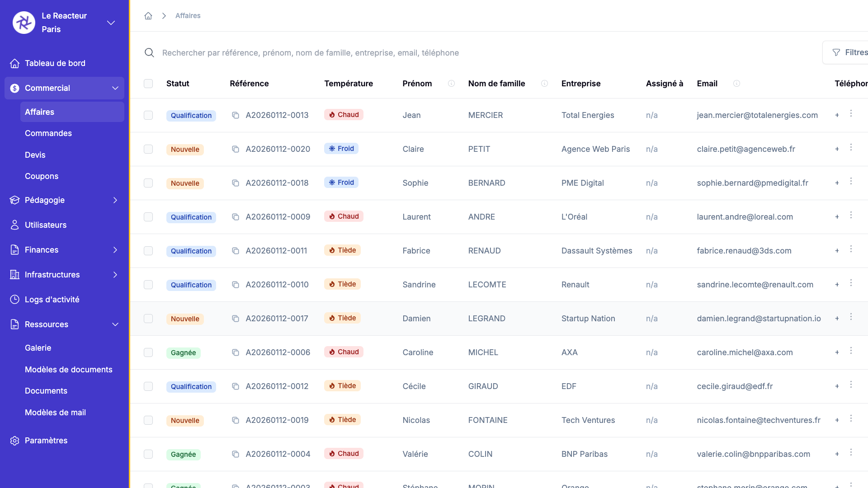Click the Chaud temperature badge on Laurent ANDRE
The height and width of the screenshot is (488, 868).
click(x=344, y=216)
